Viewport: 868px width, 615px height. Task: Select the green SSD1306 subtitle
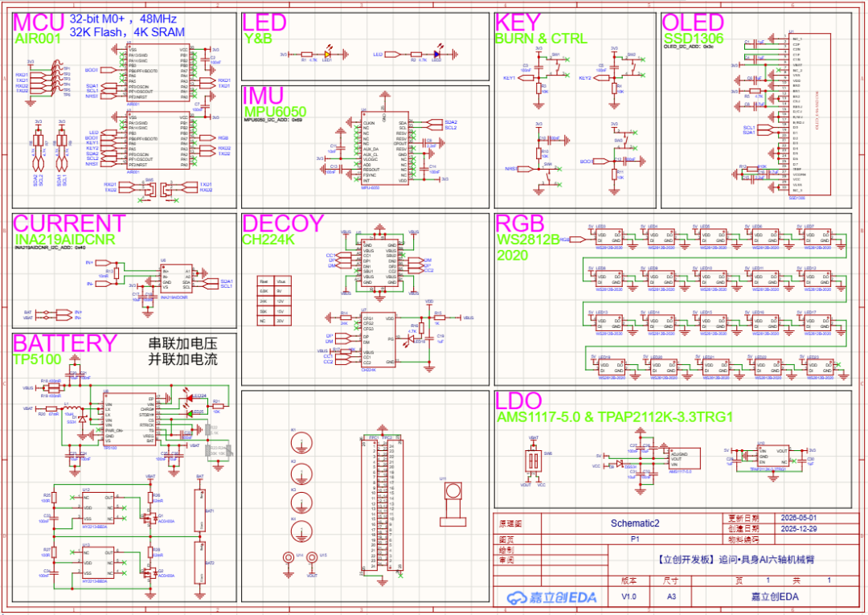point(693,39)
